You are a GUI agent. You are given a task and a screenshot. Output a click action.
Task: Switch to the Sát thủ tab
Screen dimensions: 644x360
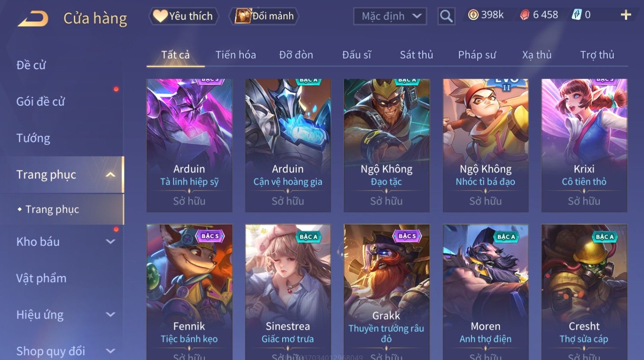(417, 55)
